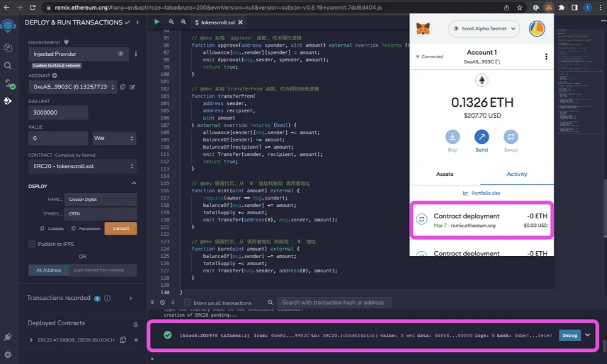This screenshot has height=364, width=607.
Task: Clear the terminal console
Action: (163, 303)
